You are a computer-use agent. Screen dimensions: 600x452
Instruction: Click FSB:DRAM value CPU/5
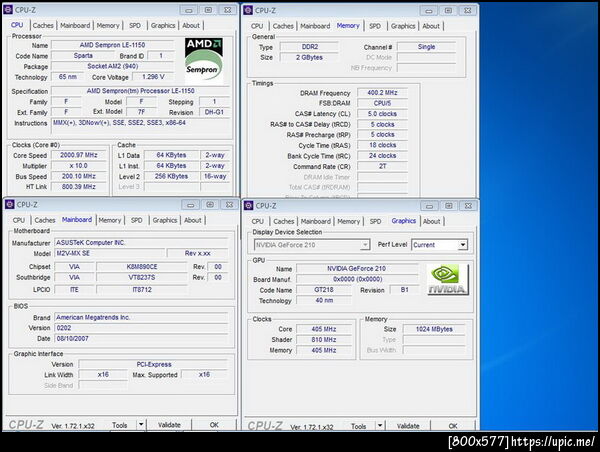tap(382, 103)
